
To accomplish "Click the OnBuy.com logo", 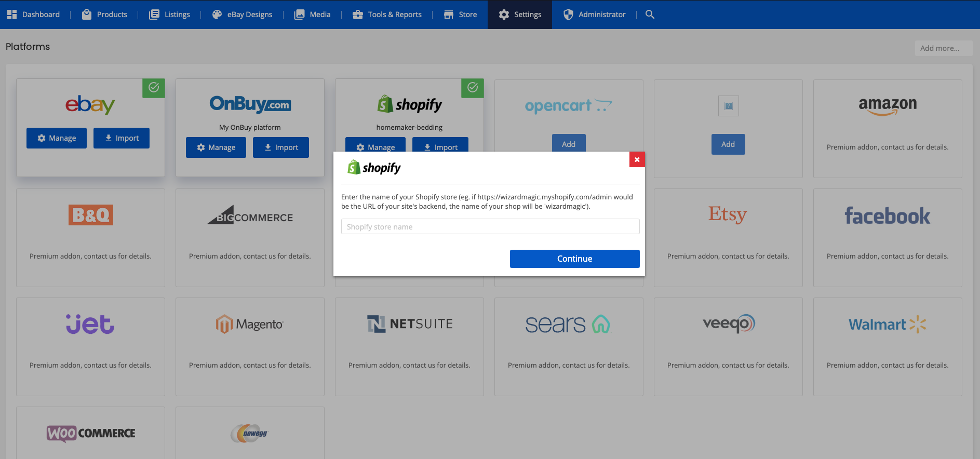I will [x=250, y=104].
